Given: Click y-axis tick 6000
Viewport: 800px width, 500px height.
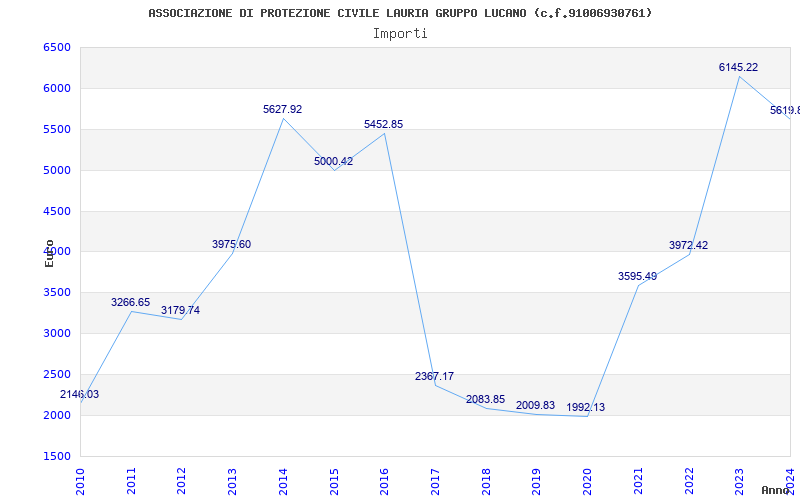Looking at the screenshot, I should [x=57, y=88].
